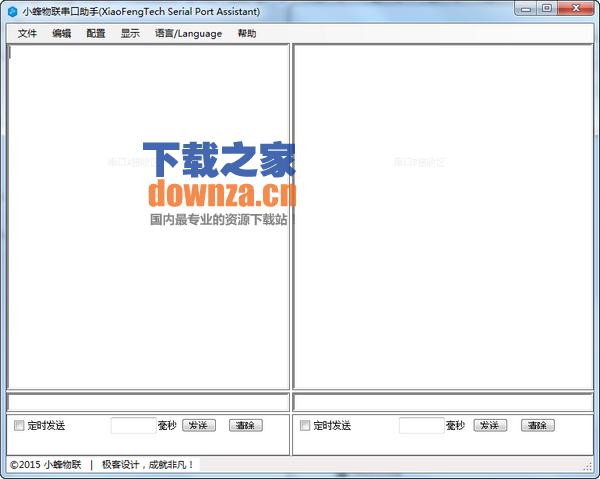The height and width of the screenshot is (479, 600).
Task: Click the right 发送 button
Action: coord(490,425)
